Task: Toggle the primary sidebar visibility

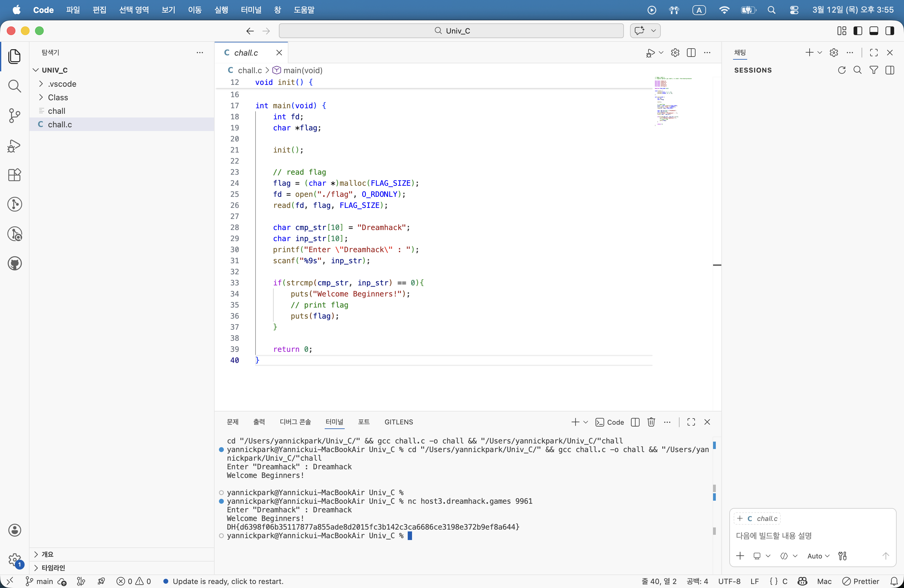Action: (858, 31)
